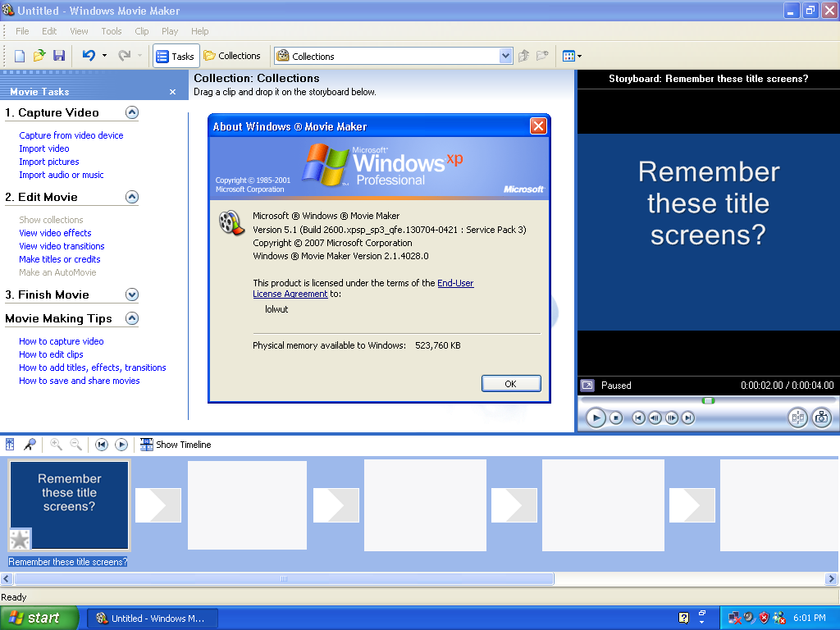Click the Redo arrow icon
840x630 pixels.
coord(125,56)
